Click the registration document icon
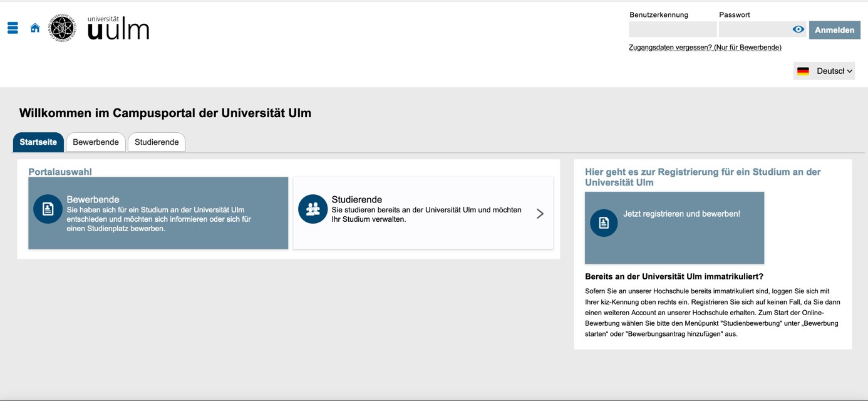Screen dimensions: 868x401 click(604, 222)
